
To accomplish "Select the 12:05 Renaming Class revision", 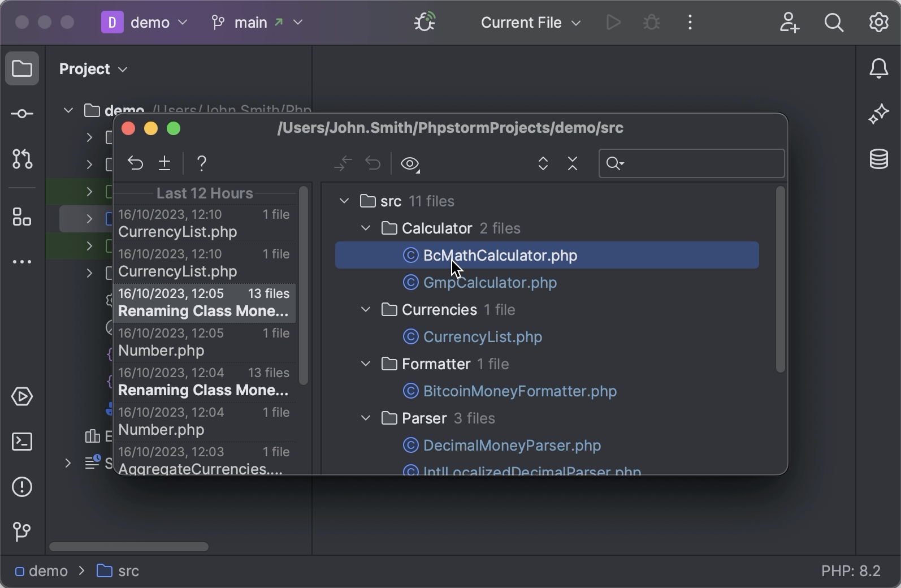I will click(x=204, y=303).
